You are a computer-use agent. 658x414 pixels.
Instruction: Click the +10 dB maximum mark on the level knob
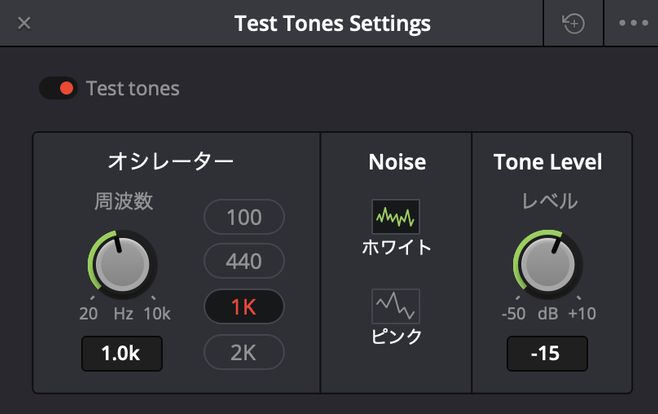582,313
